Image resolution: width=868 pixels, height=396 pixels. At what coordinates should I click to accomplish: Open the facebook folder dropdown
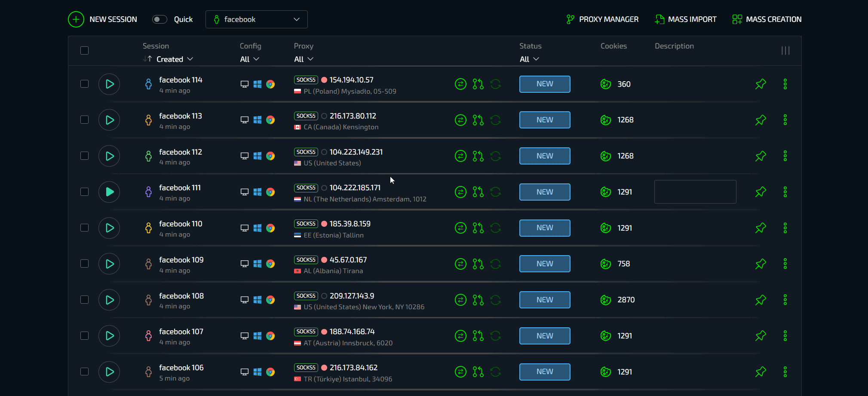pyautogui.click(x=257, y=19)
